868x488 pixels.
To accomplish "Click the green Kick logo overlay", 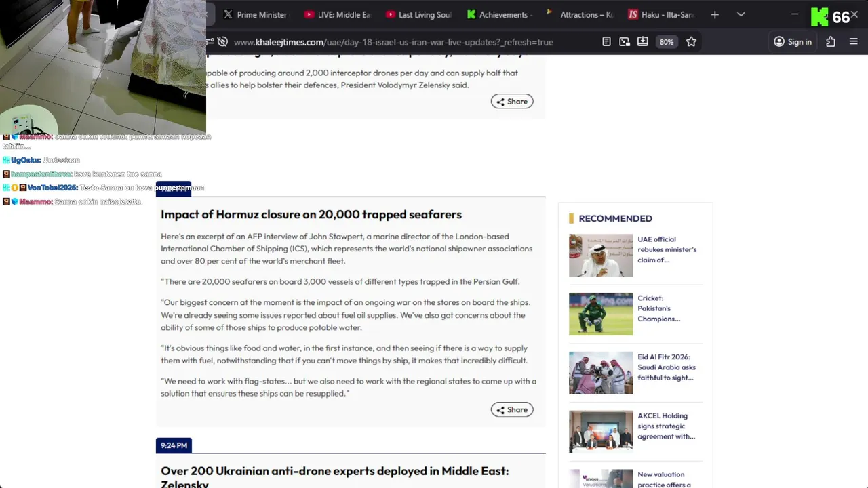I will tap(820, 17).
